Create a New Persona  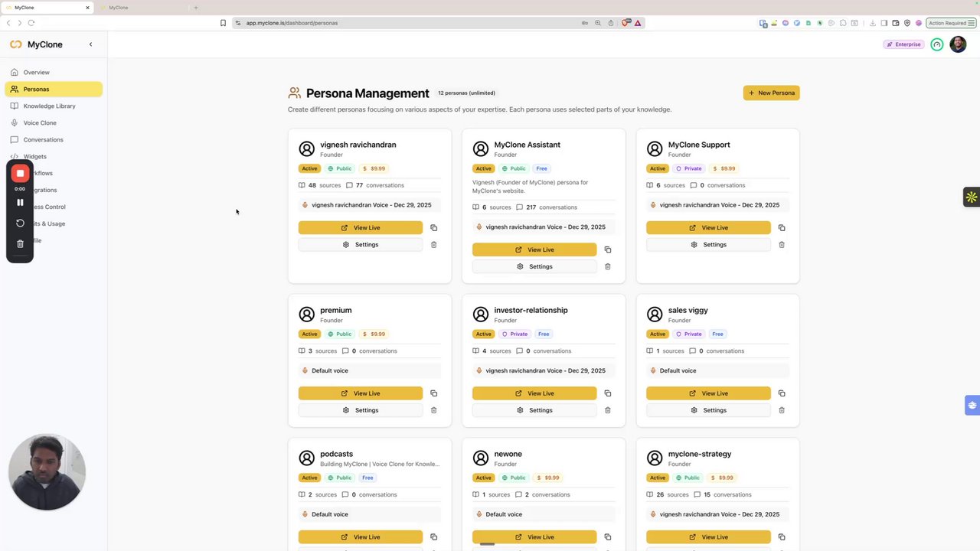point(771,93)
